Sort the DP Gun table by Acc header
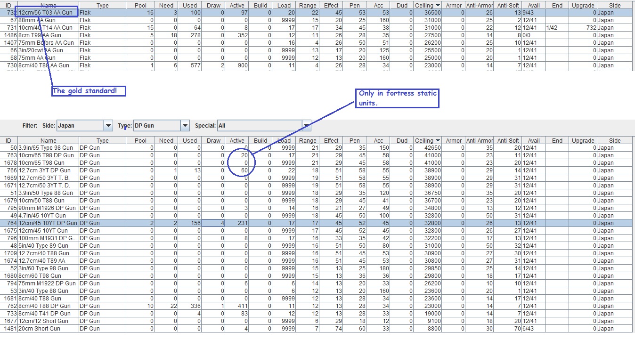The height and width of the screenshot is (364, 635). coord(378,140)
